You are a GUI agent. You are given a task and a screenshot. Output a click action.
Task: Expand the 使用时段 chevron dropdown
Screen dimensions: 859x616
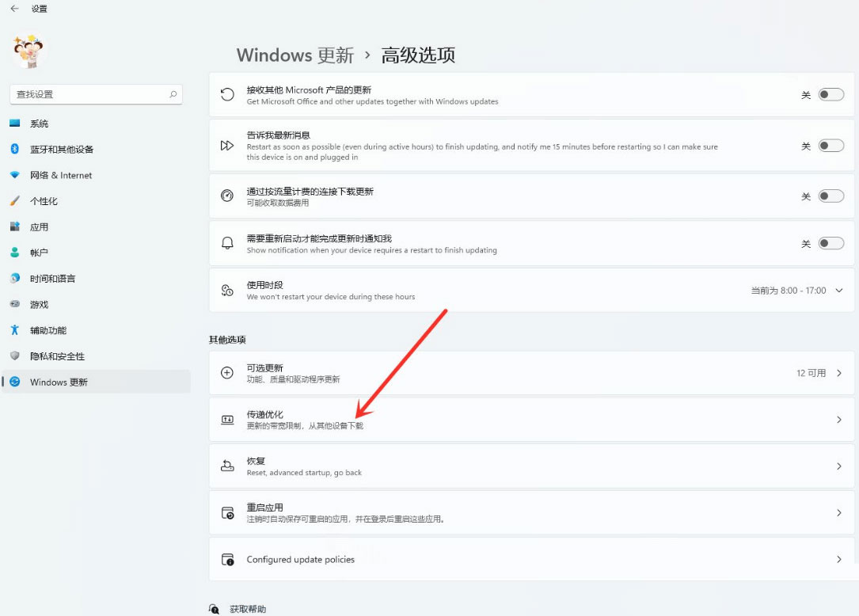[x=838, y=291]
